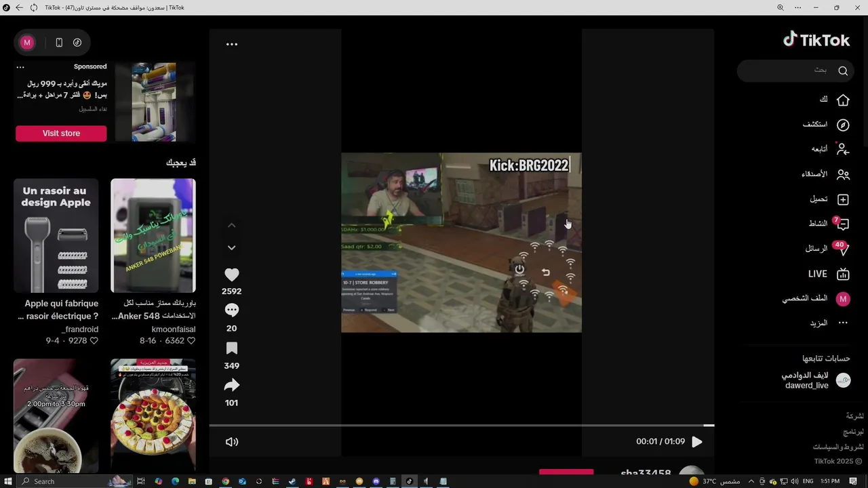Screen dimensions: 868x488
Task: Click the search magnifier icon
Action: click(843, 70)
